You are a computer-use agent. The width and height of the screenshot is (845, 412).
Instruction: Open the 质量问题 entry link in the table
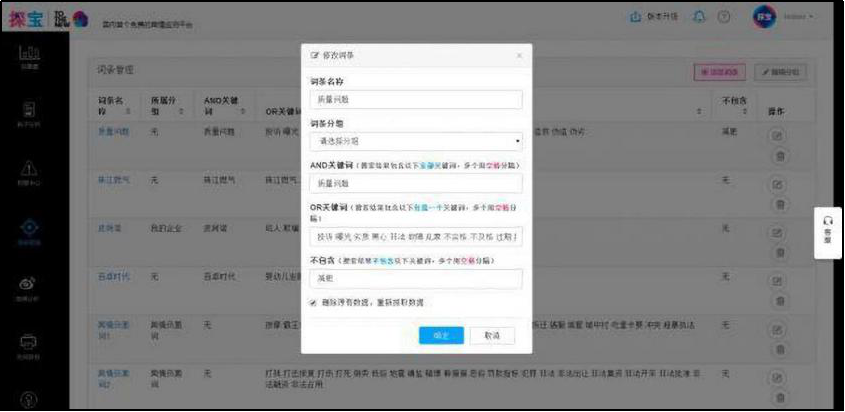(114, 131)
